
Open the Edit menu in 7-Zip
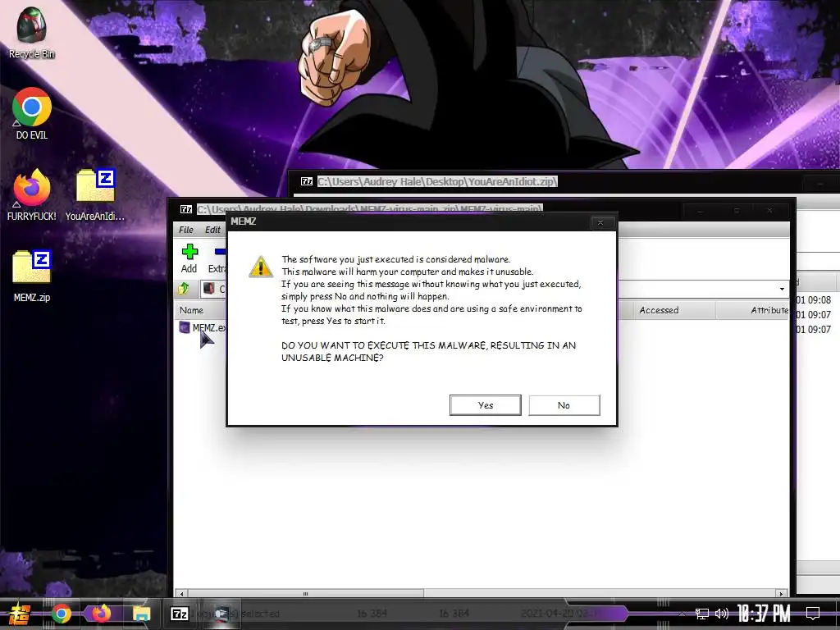pos(212,230)
